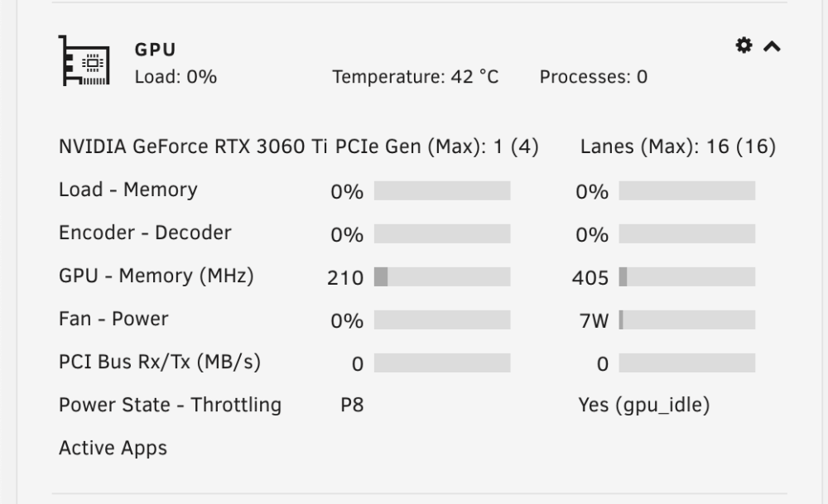Click the GPU clock 210 MHz bar
This screenshot has height=504, width=828.
[x=442, y=277]
